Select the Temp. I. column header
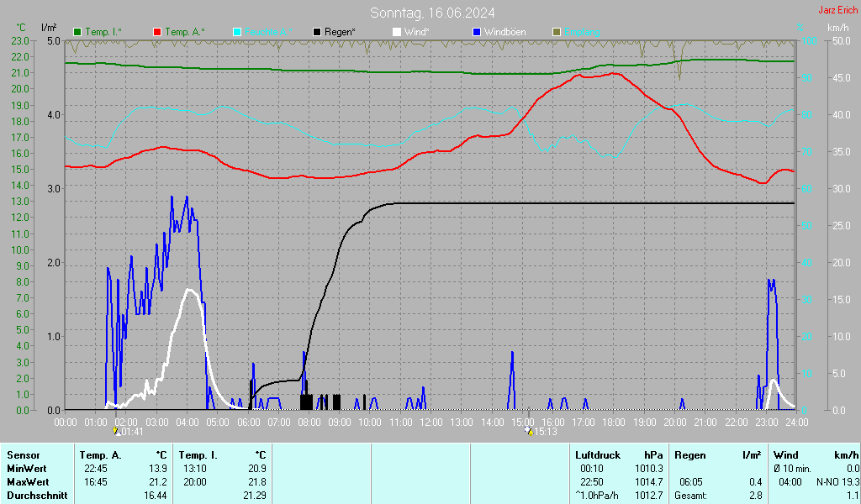The height and width of the screenshot is (504, 861). [198, 454]
